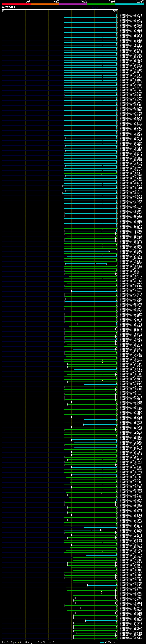Click the cyan ~100% identity legend segment

pyautogui.click(x=130, y=4)
